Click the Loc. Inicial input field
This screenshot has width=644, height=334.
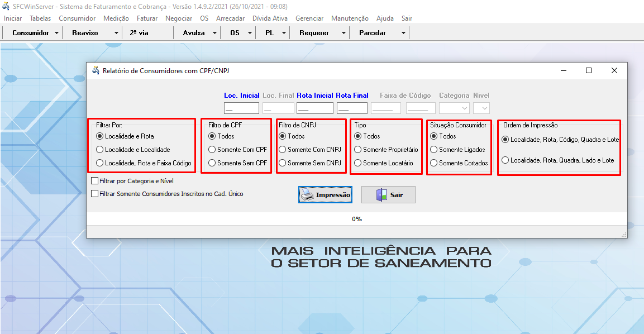(x=241, y=108)
